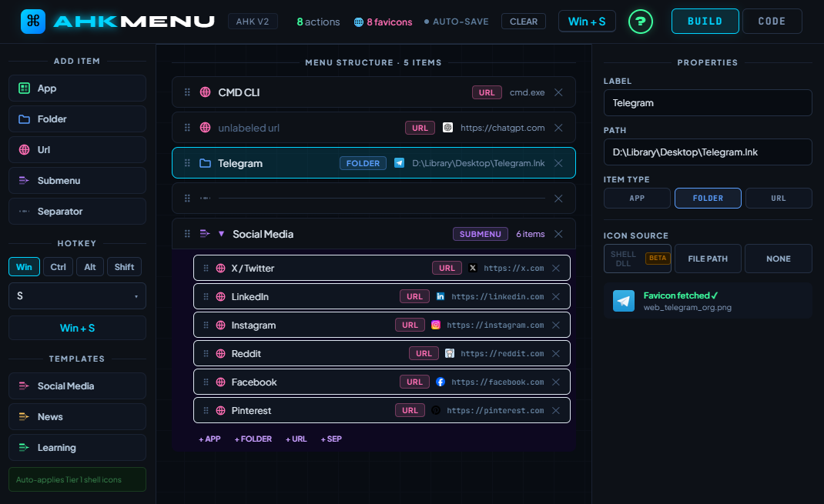Image resolution: width=824 pixels, height=504 pixels.
Task: Click the AHKMENU command logo icon
Action: 33,22
